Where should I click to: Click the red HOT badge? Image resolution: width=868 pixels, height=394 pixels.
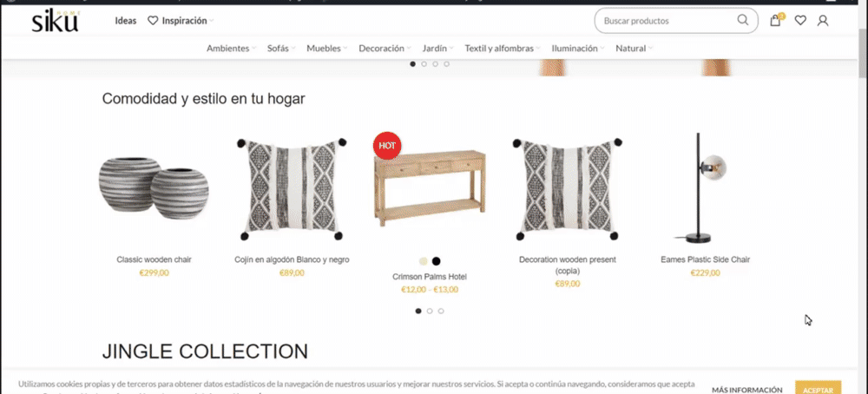pyautogui.click(x=387, y=146)
